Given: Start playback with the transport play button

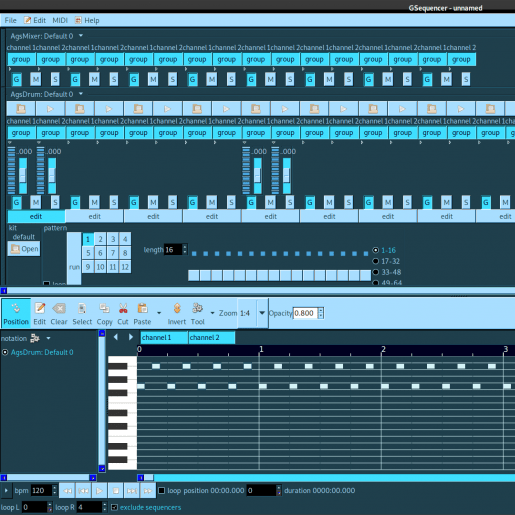Looking at the screenshot, I should (x=99, y=491).
